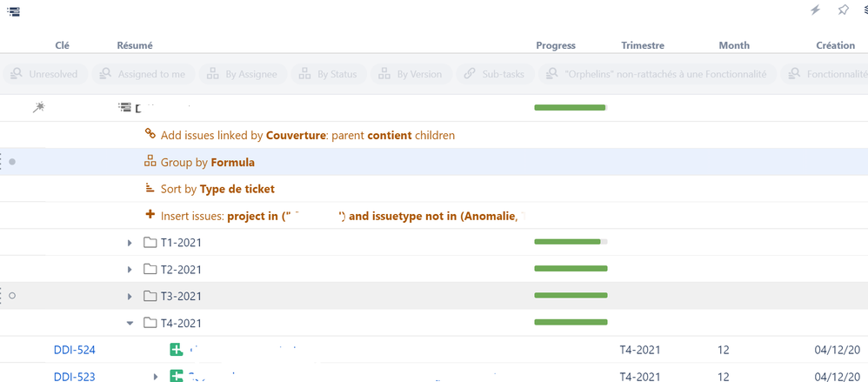Viewport: 868px width, 382px height.
Task: Click the link icon beside Add issues linked
Action: click(x=150, y=135)
